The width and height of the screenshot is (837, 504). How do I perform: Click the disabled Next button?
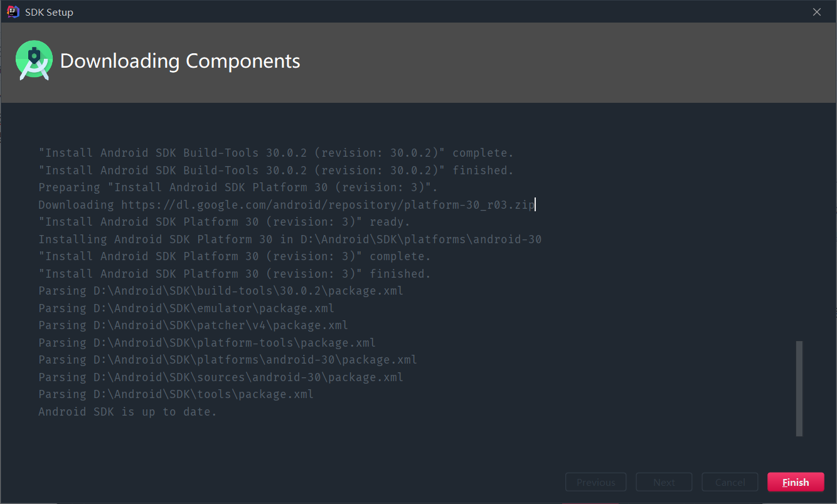(x=664, y=481)
